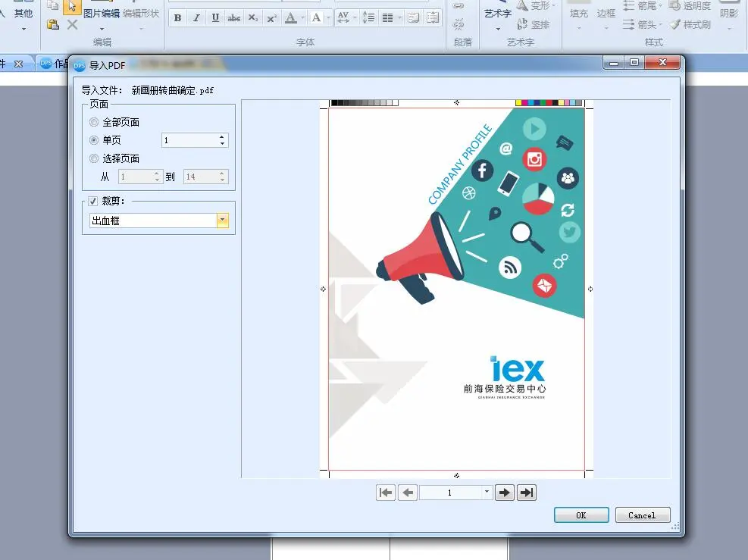Choose the 选择页面 radio option
The width and height of the screenshot is (748, 560).
[94, 158]
